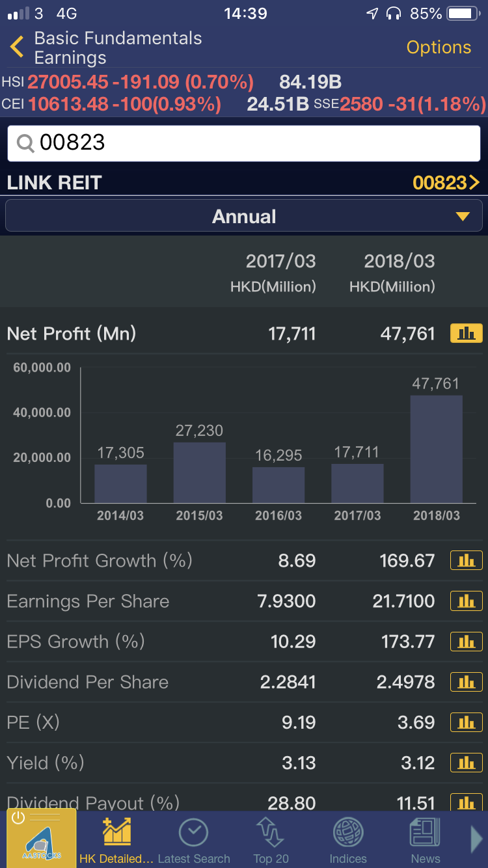The height and width of the screenshot is (868, 488).
Task: Show chart for Earnings Per Share
Action: [x=467, y=601]
